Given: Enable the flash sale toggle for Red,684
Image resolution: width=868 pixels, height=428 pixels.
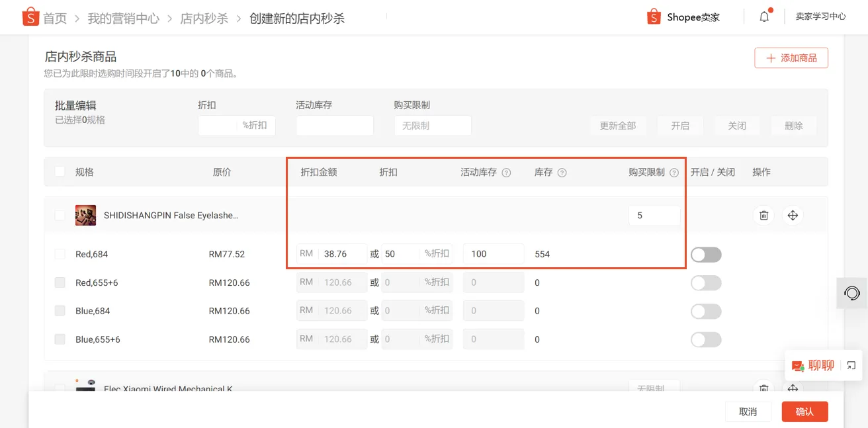Looking at the screenshot, I should (x=706, y=254).
